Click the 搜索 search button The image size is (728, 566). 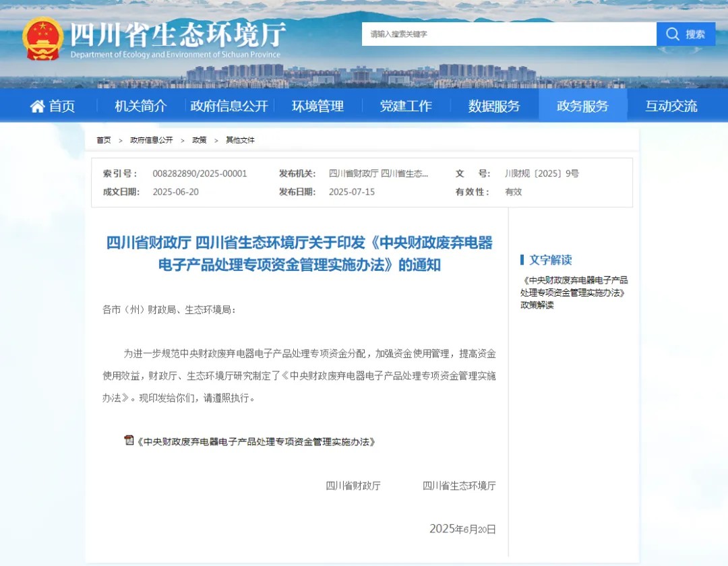coord(686,34)
